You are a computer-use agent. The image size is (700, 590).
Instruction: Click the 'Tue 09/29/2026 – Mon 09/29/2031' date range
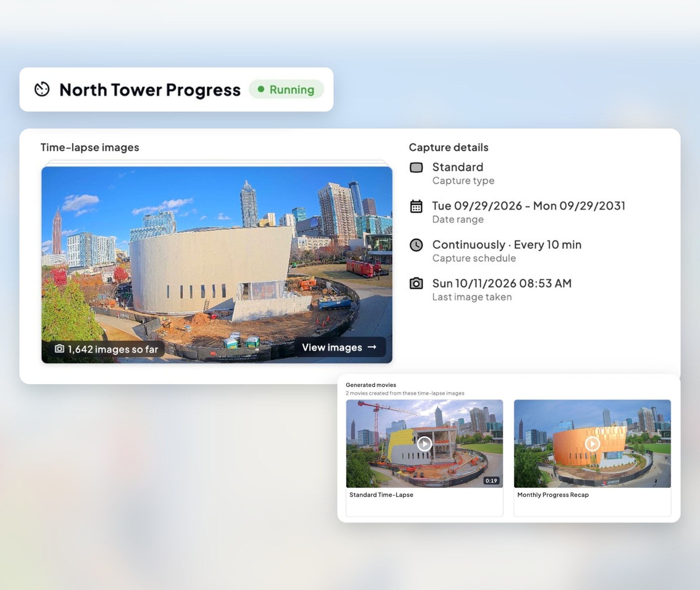coord(528,206)
